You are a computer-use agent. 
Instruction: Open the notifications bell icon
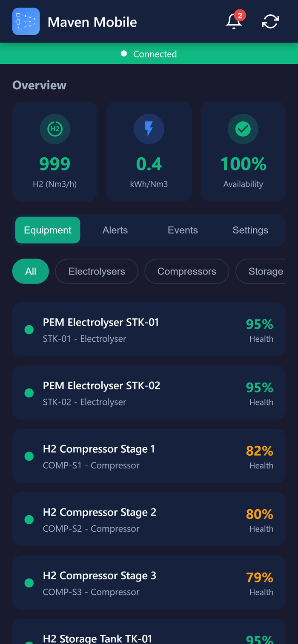pos(234,21)
